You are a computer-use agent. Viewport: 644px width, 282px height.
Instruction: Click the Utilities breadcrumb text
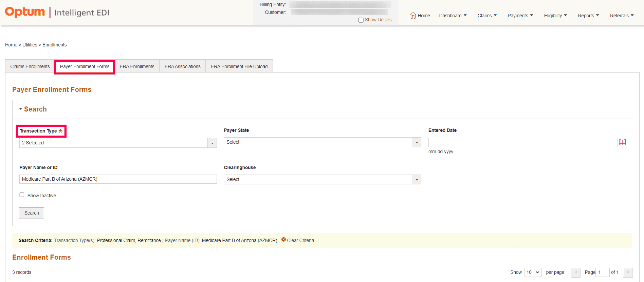tap(30, 45)
